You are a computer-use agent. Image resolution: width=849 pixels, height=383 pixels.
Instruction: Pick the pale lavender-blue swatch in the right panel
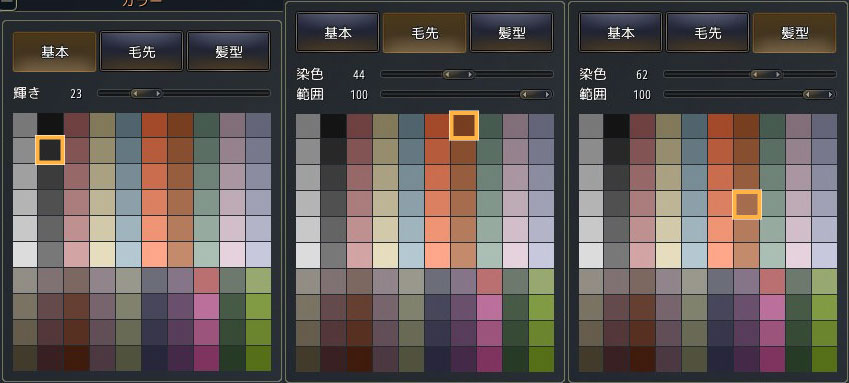[825, 255]
